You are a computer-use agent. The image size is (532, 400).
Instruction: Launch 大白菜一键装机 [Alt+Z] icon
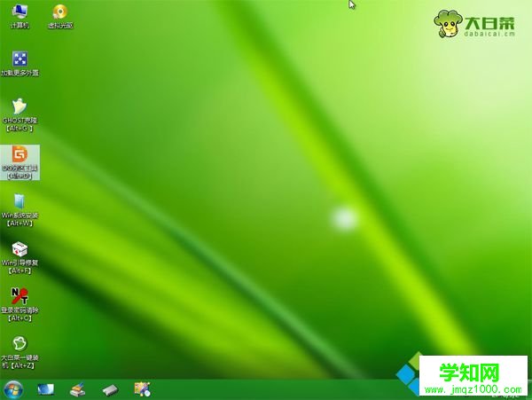click(20, 352)
